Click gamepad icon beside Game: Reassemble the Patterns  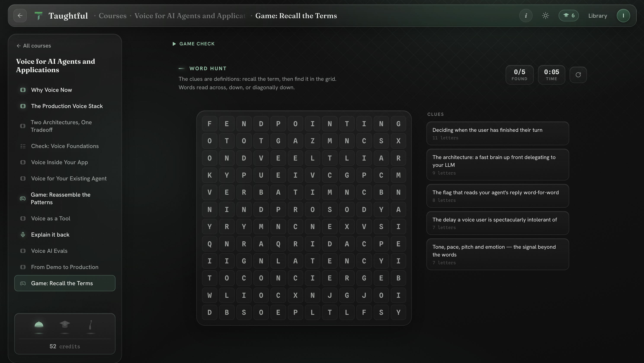(23, 199)
